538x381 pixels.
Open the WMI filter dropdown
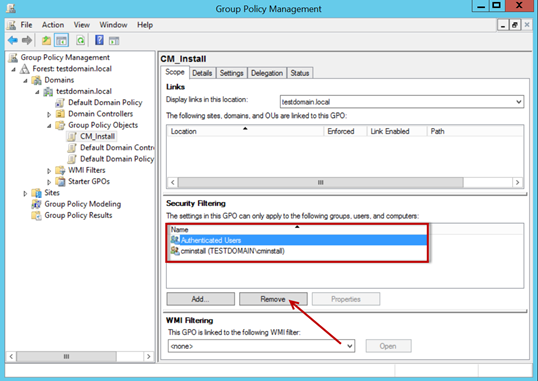tap(349, 346)
